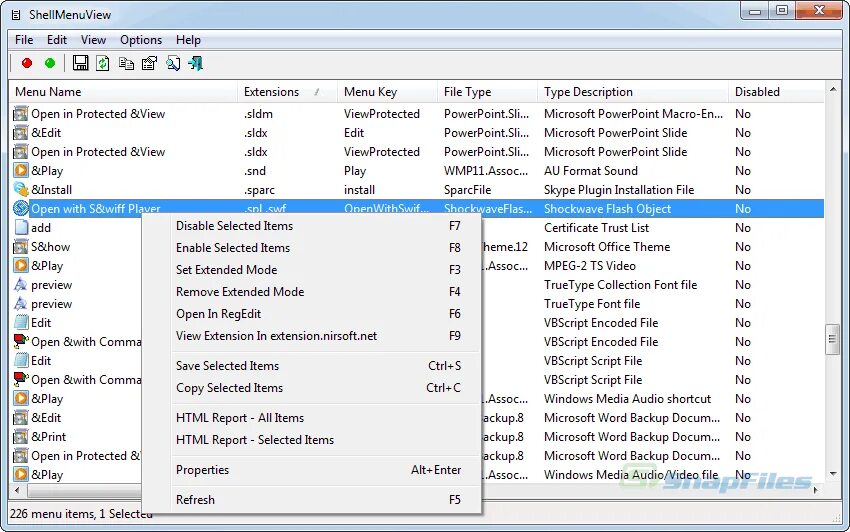Image resolution: width=850 pixels, height=532 pixels.
Task: Click the .sparc extension cell
Action: pos(259,190)
